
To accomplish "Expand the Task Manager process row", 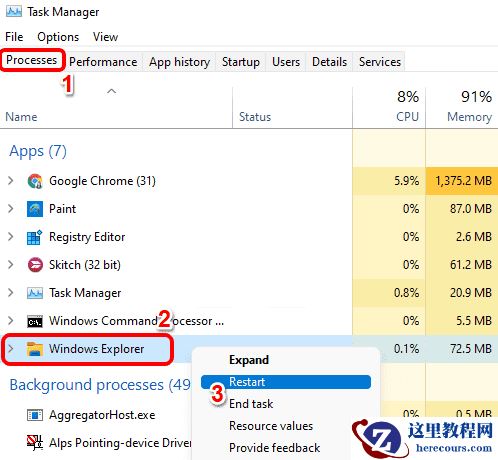I will click(11, 293).
